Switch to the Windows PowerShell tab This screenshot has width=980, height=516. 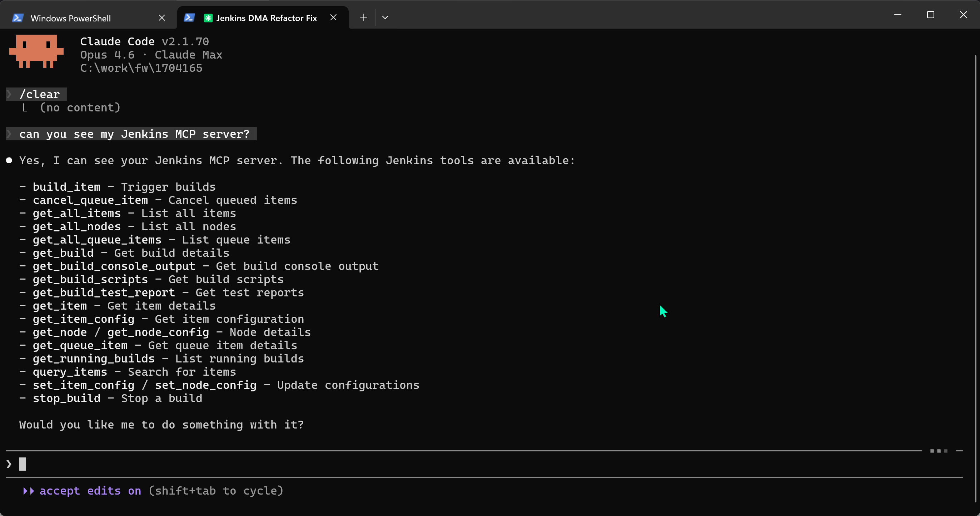click(70, 18)
